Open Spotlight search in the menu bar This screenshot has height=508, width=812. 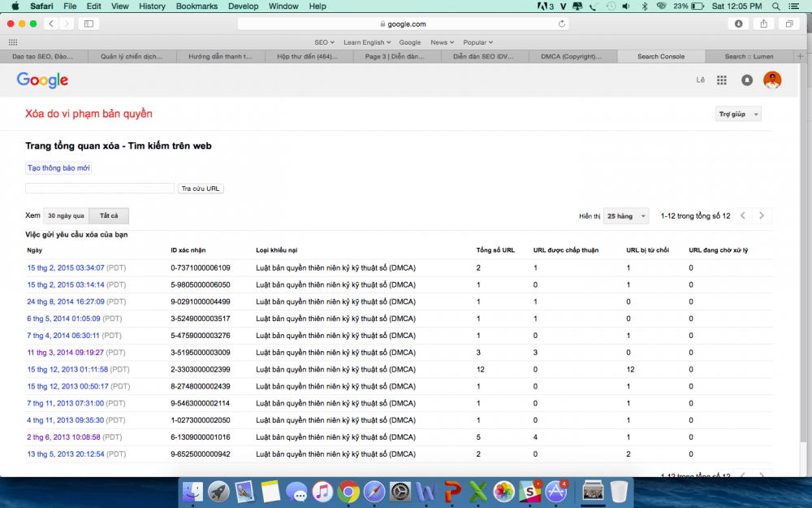775,7
